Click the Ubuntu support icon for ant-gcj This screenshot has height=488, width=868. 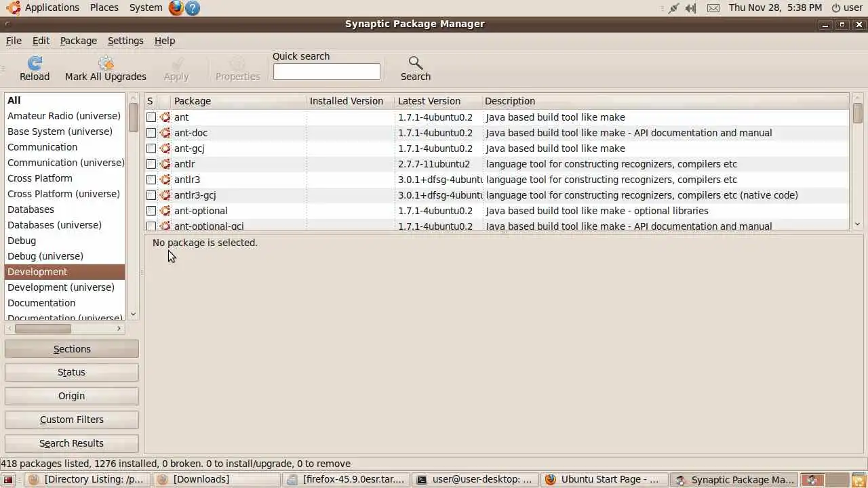[x=165, y=148]
